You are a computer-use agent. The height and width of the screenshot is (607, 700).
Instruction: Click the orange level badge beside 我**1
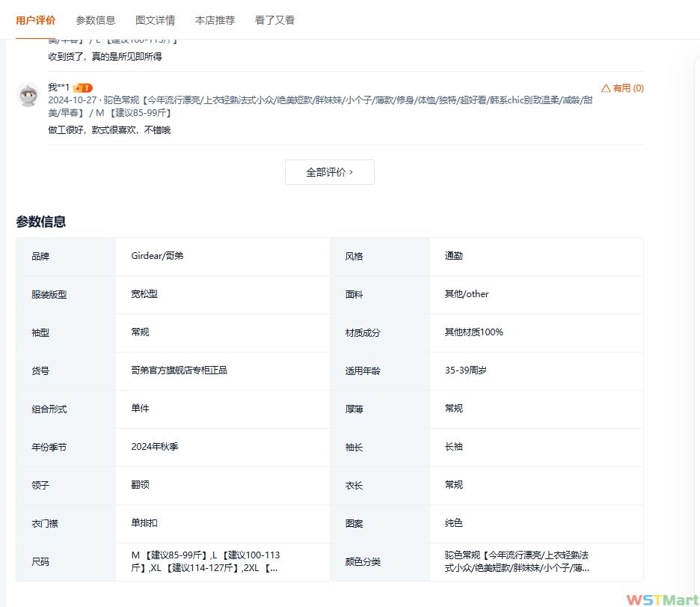pyautogui.click(x=83, y=88)
